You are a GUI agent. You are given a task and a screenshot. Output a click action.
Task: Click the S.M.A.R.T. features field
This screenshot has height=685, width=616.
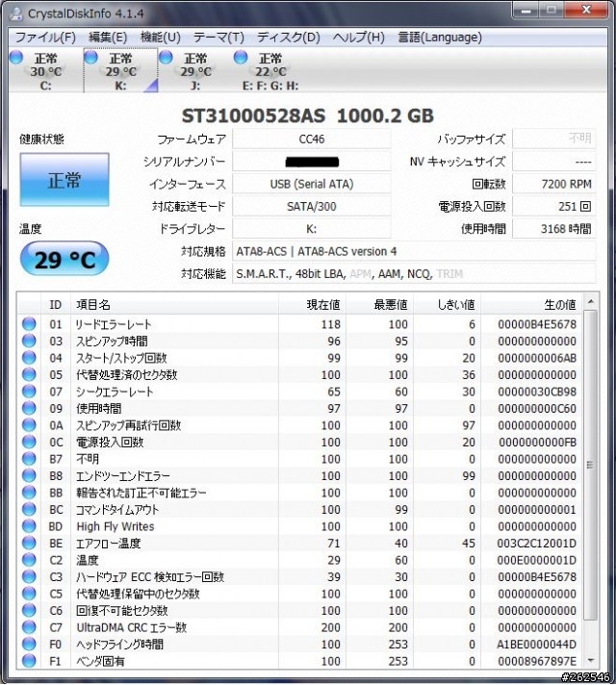(x=414, y=274)
